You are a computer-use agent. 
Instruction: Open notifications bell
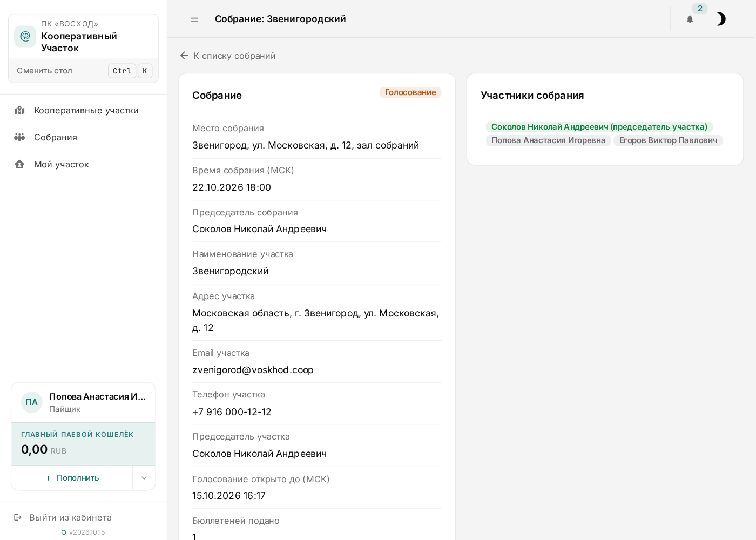[690, 19]
